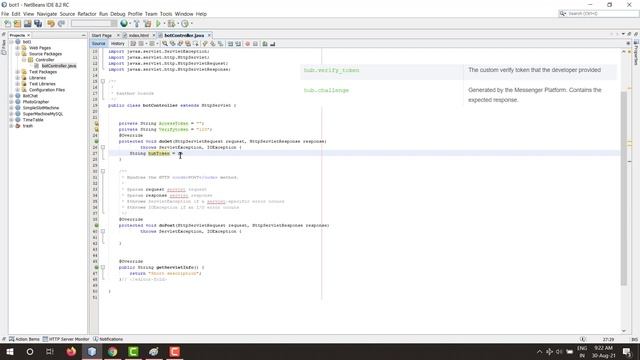640x360 pixels.
Task: Click the Open Project toolbar icon
Action: [27, 24]
